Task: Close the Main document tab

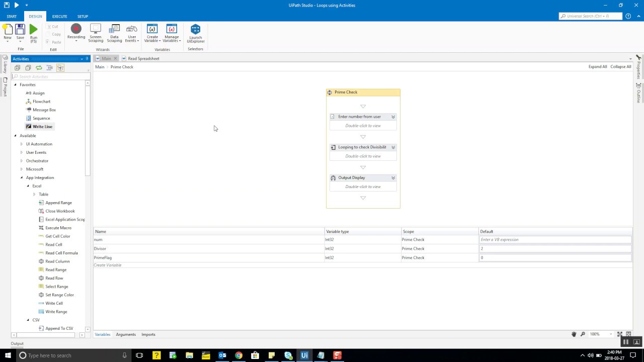Action: (115, 58)
